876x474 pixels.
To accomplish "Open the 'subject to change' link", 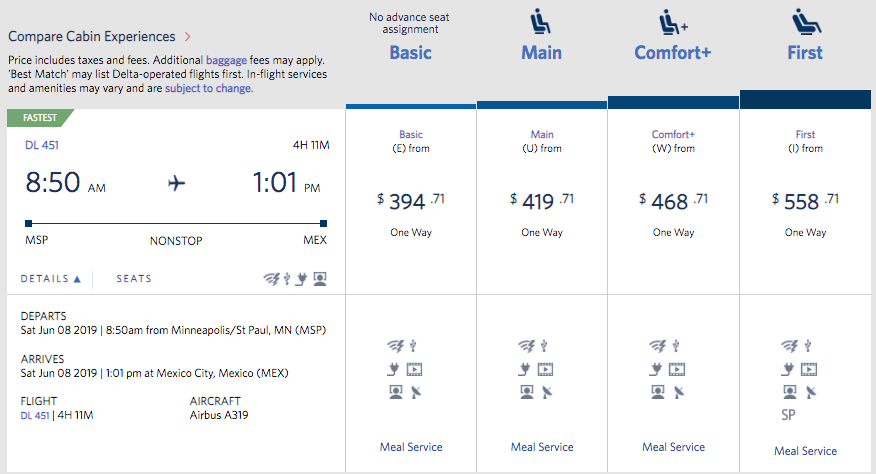I will [209, 88].
